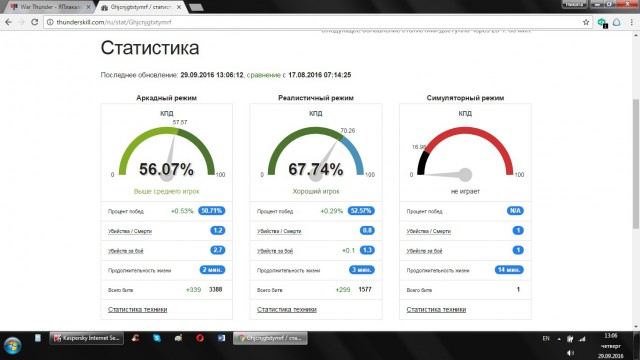The width and height of the screenshot is (640, 360).
Task: Click 'Выше среднего игрок' rating text
Action: coord(167,191)
